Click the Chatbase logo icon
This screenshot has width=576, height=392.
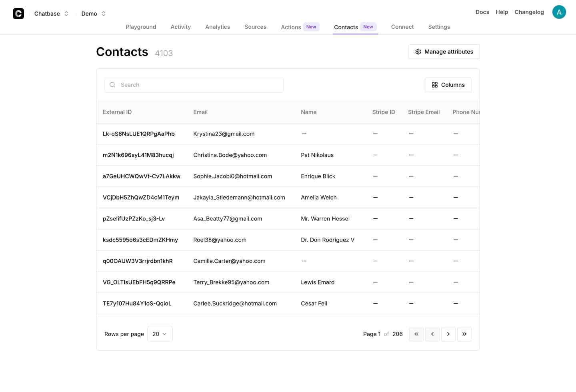tap(18, 14)
